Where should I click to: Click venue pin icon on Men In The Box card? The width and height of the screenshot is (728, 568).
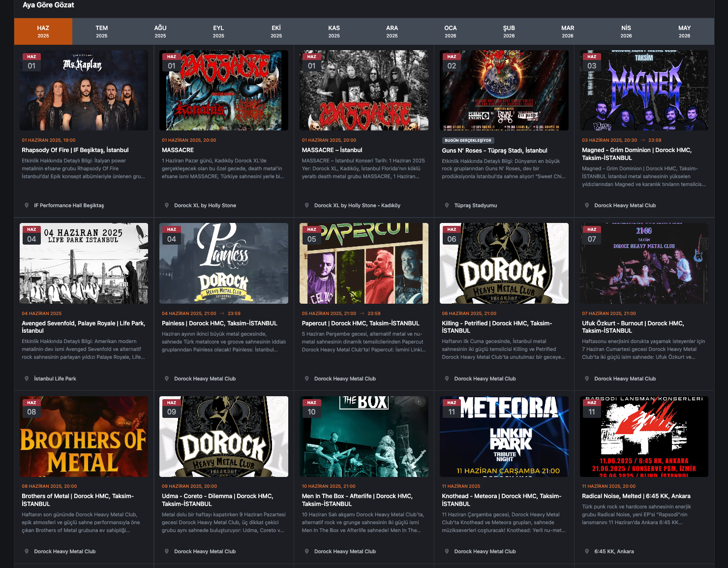[307, 551]
